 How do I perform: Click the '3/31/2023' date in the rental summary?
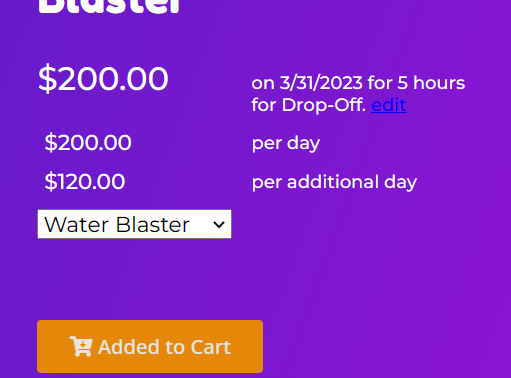[x=321, y=83]
